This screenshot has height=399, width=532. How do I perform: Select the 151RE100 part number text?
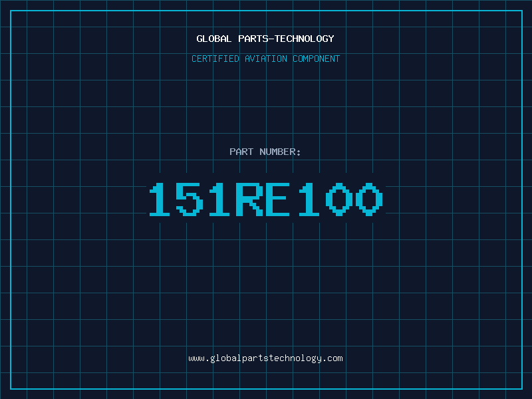[265, 199]
